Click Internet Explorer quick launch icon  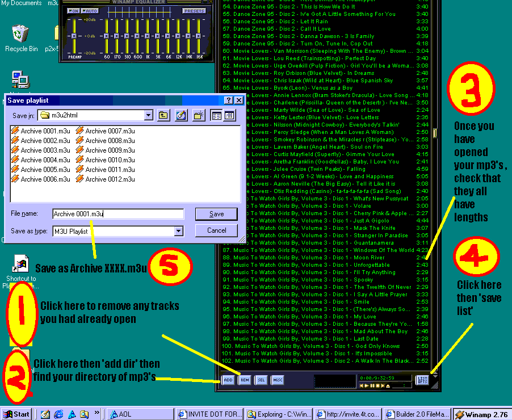coord(58,414)
